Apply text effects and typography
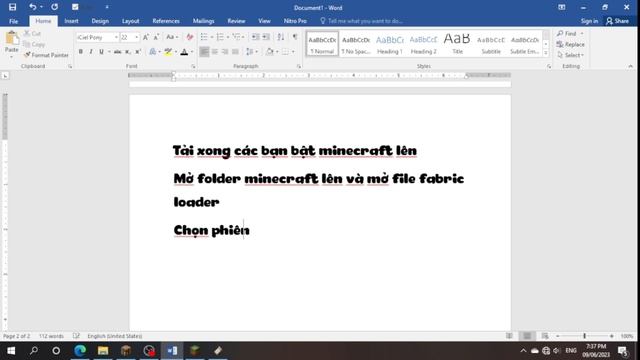The height and width of the screenshot is (360, 640). pyautogui.click(x=153, y=52)
